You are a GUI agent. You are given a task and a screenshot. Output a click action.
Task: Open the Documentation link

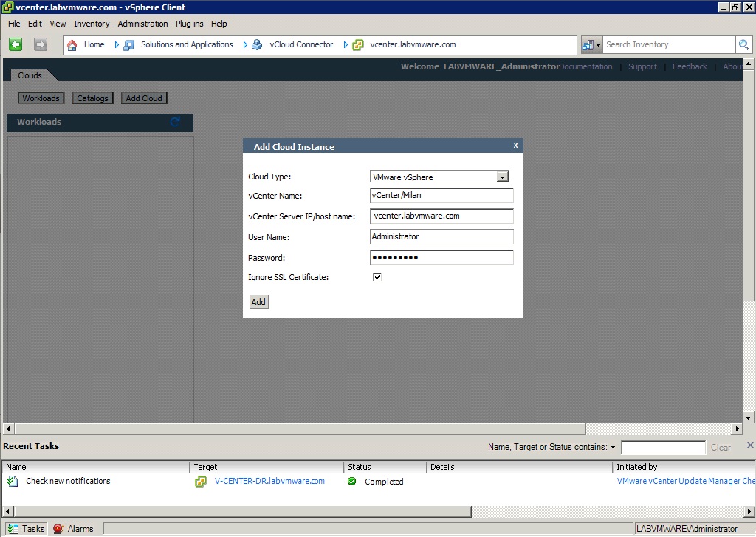pyautogui.click(x=585, y=66)
